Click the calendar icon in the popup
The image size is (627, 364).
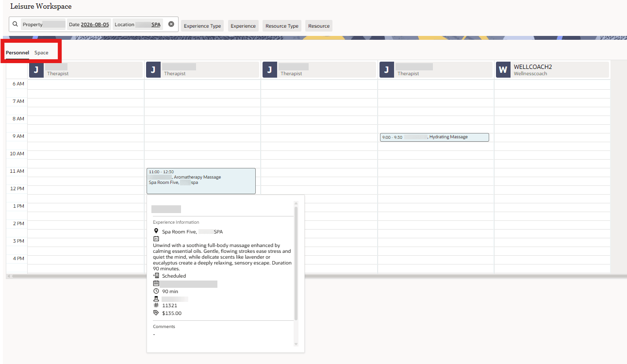click(156, 283)
